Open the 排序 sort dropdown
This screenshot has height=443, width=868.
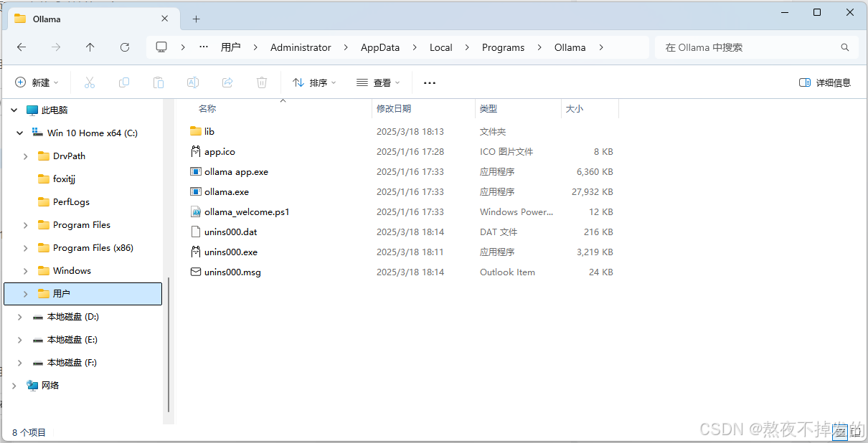pyautogui.click(x=315, y=82)
